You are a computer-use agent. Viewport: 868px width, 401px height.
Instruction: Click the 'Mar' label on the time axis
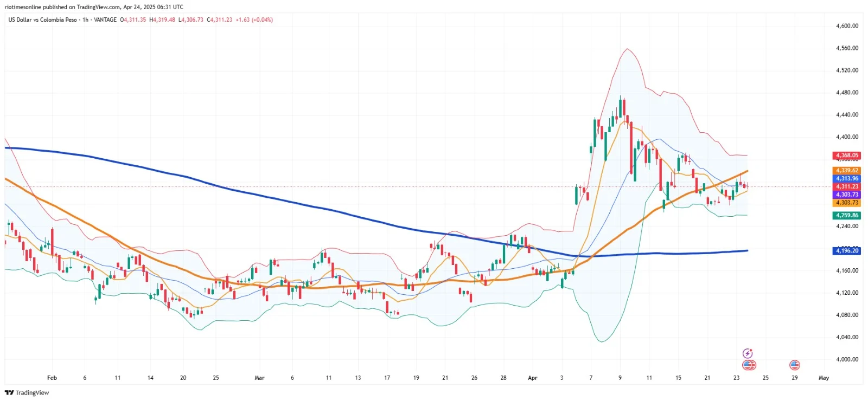click(x=259, y=378)
